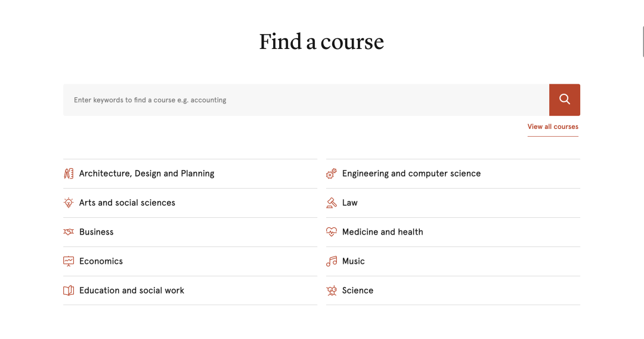
Task: Open the Business course category
Action: [x=97, y=232]
